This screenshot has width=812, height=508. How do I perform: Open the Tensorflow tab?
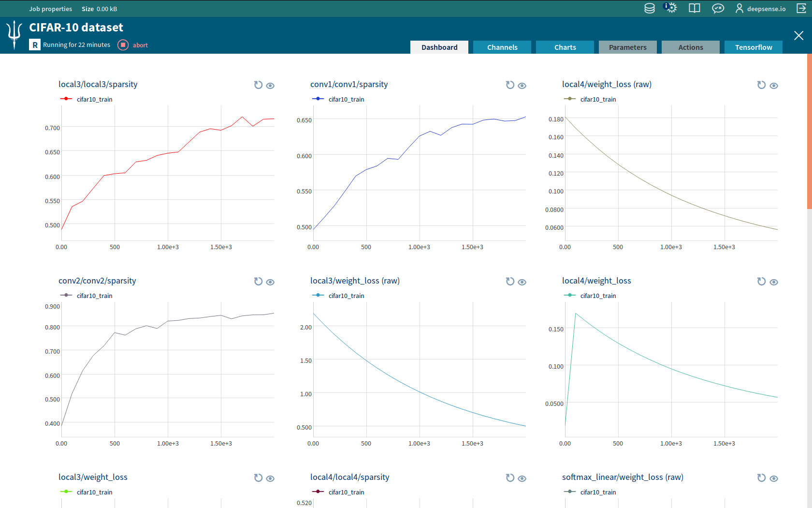tap(753, 47)
